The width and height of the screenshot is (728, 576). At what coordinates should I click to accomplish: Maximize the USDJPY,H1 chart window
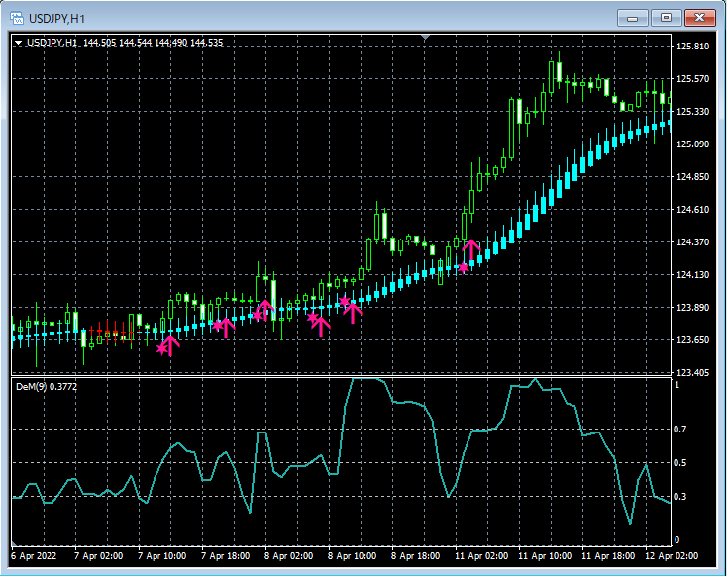(x=666, y=18)
